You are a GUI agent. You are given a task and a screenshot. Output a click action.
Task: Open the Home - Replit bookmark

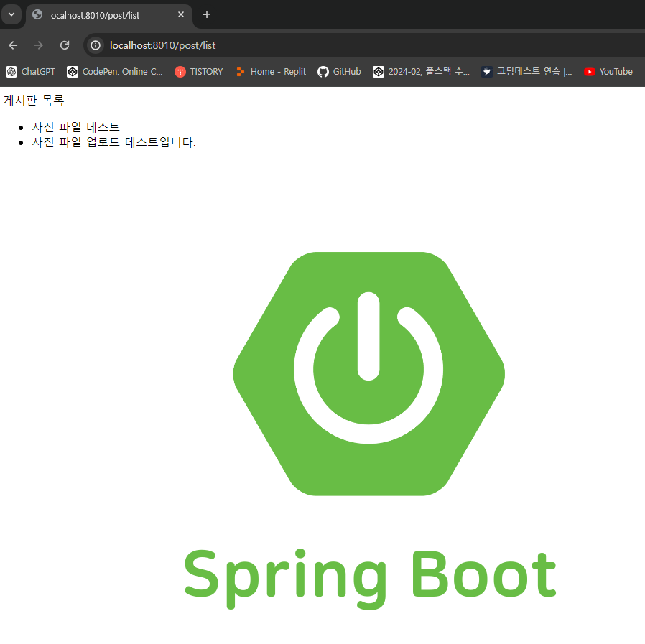pos(271,72)
